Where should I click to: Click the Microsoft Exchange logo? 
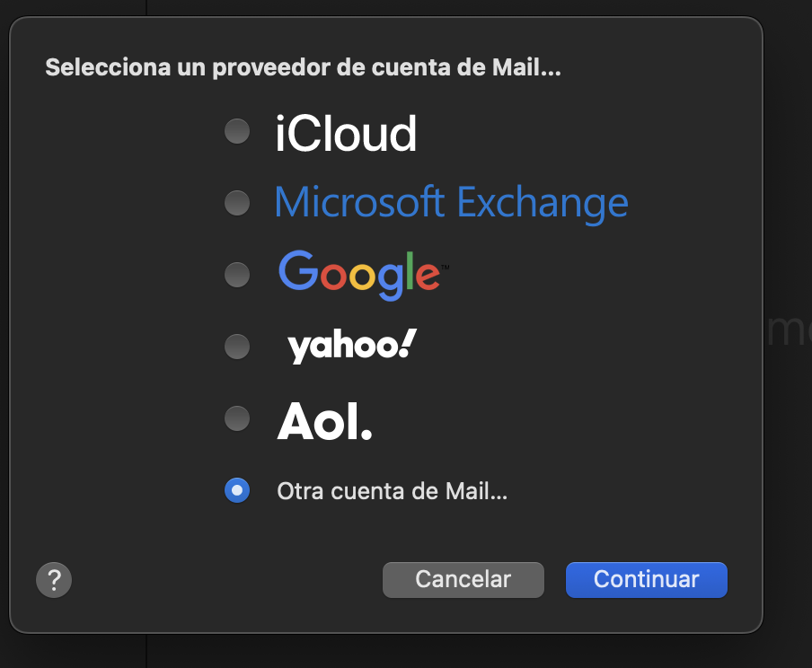coord(451,202)
